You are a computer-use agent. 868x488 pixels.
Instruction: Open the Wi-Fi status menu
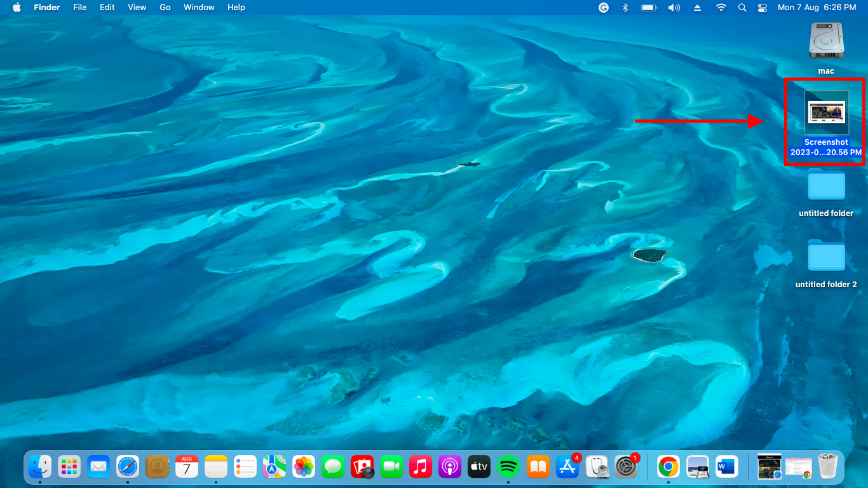coord(721,7)
